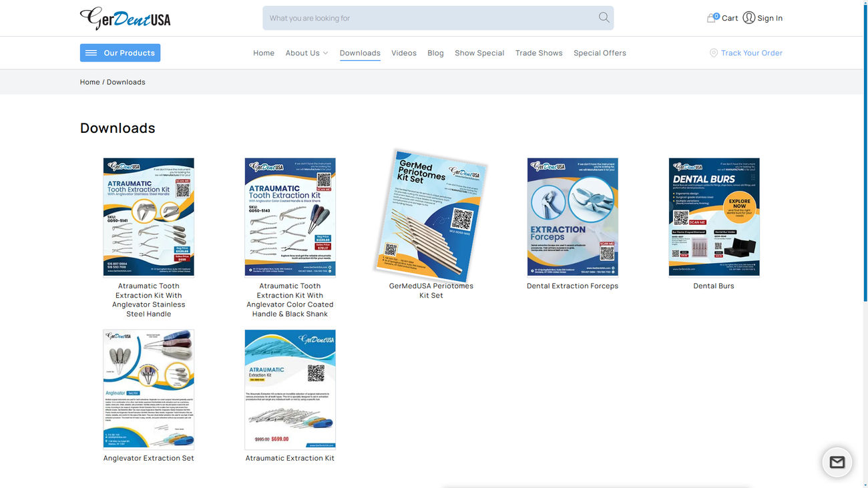The width and height of the screenshot is (868, 488).
Task: Open the Special Offers page
Action: pyautogui.click(x=600, y=53)
